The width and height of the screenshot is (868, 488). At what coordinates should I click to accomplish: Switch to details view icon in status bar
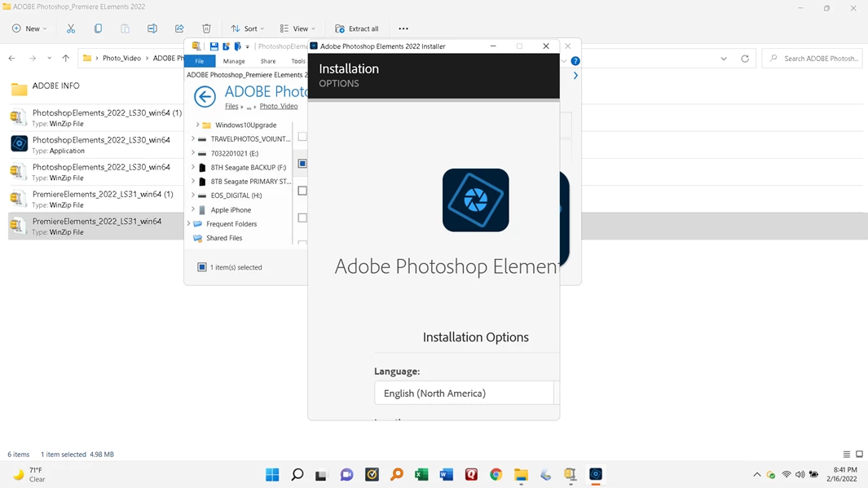(x=847, y=455)
